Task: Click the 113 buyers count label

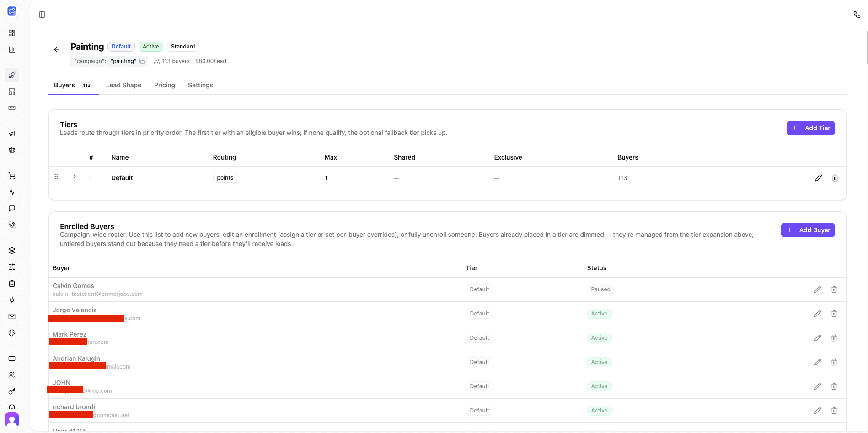Action: point(172,61)
